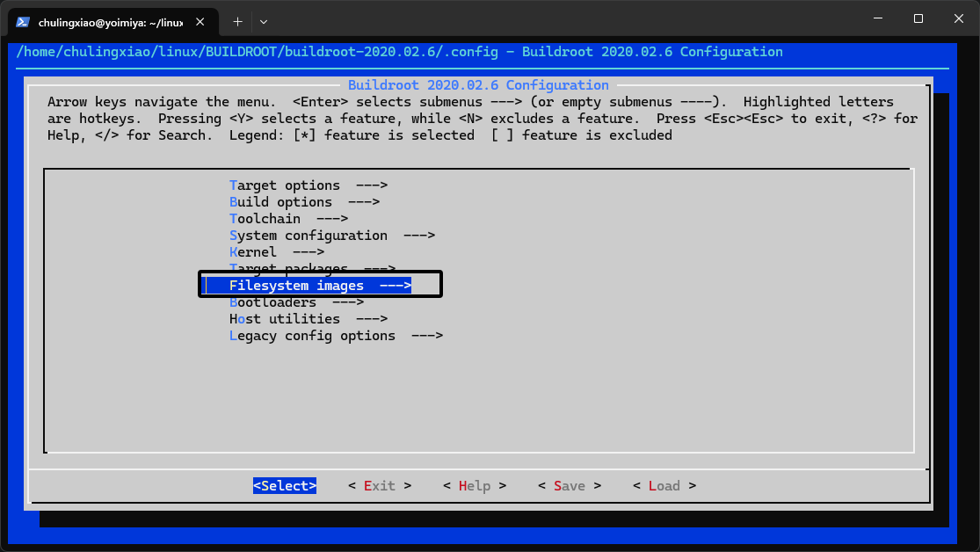Open the Legacy config options submenu

point(337,337)
